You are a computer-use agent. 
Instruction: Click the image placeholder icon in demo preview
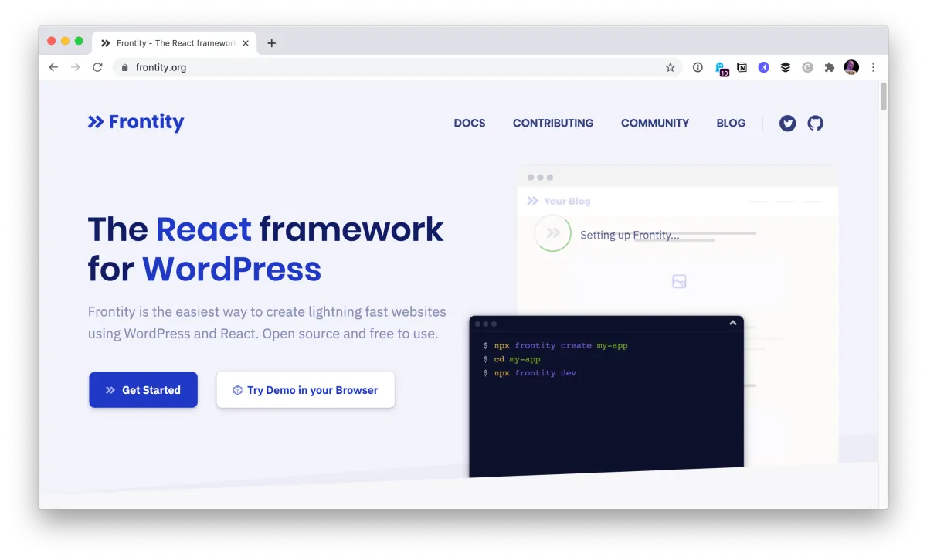coord(679,281)
